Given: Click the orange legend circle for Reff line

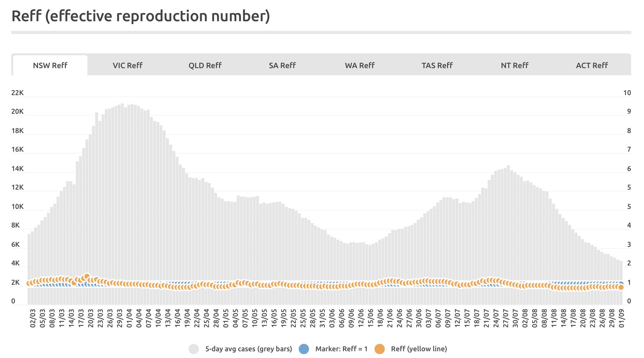Looking at the screenshot, I should (380, 349).
